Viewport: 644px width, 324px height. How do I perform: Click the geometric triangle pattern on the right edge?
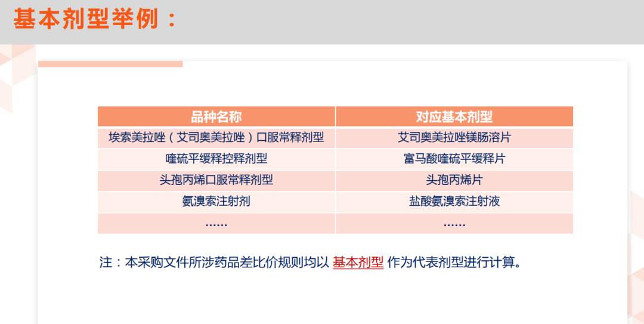point(636,239)
